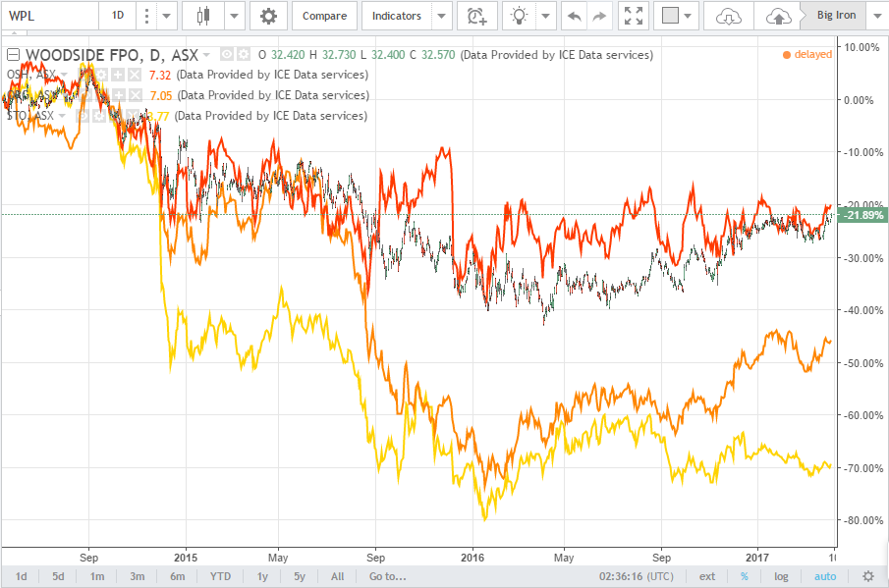Toggle log scale

(x=781, y=576)
